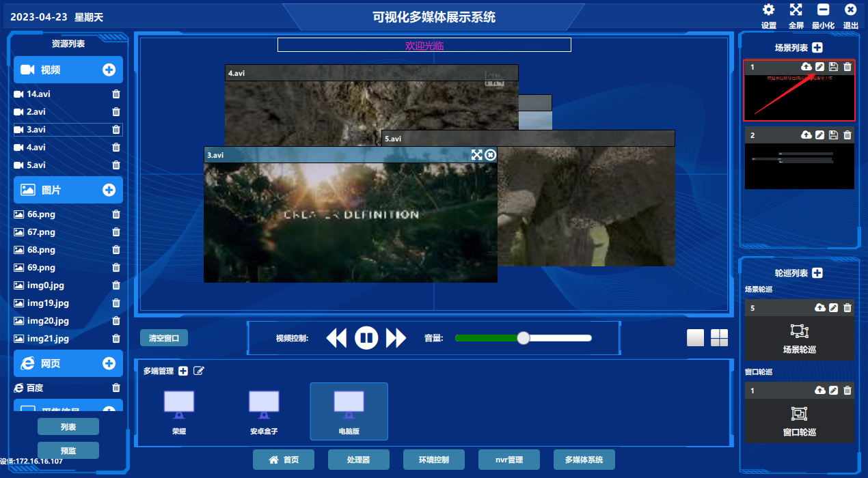Select 2.avi in resource list
The height and width of the screenshot is (478, 868).
coord(36,112)
